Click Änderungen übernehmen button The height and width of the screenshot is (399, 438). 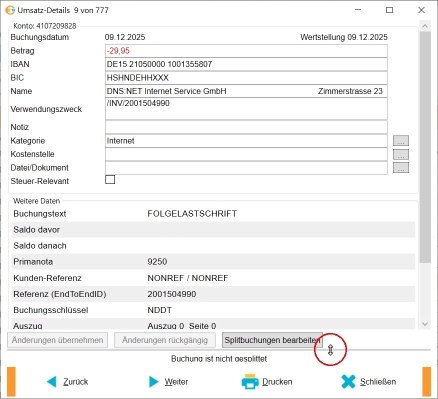[x=57, y=340]
